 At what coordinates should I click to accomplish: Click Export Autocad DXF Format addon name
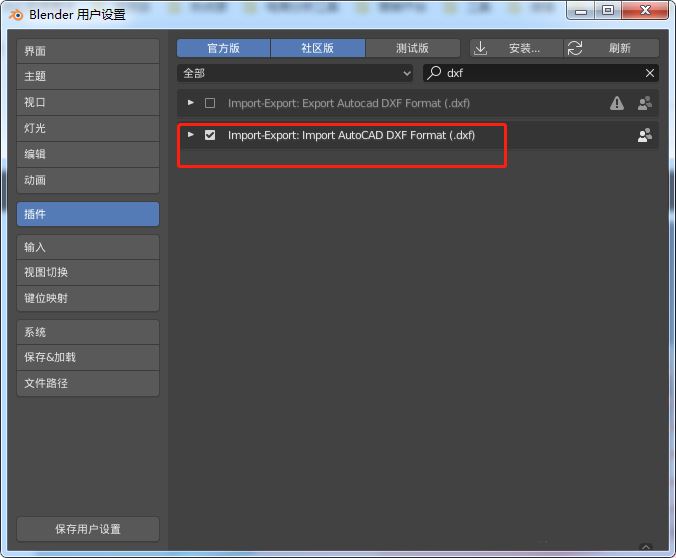(349, 103)
